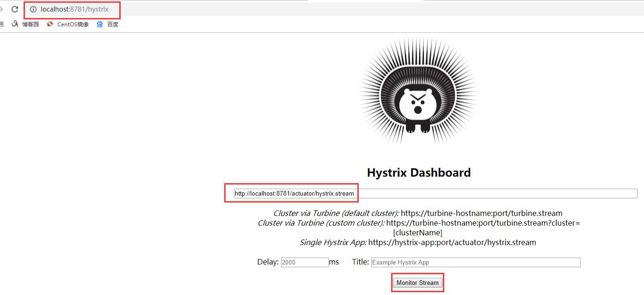Click the default cluster turbine.stream URL text
This screenshot has height=295, width=644.
482,213
